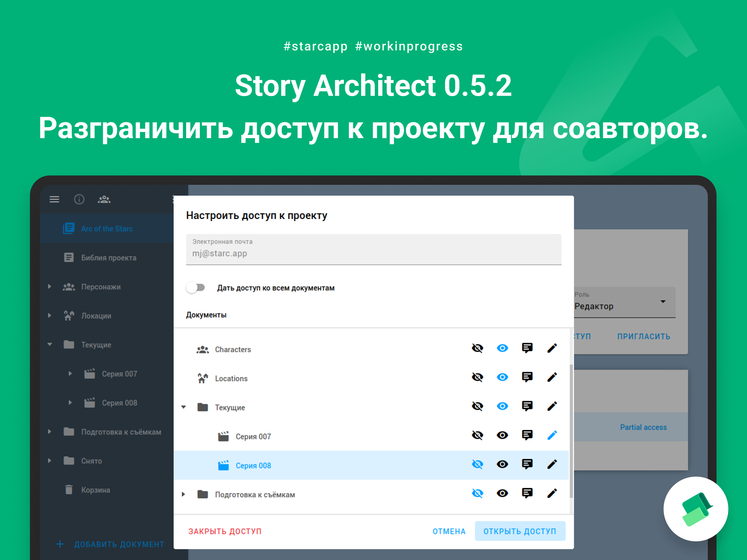Add a document with ДОБАВИТЬ ДОКУМЕНТ
Image resolution: width=747 pixels, height=560 pixels.
(110, 544)
